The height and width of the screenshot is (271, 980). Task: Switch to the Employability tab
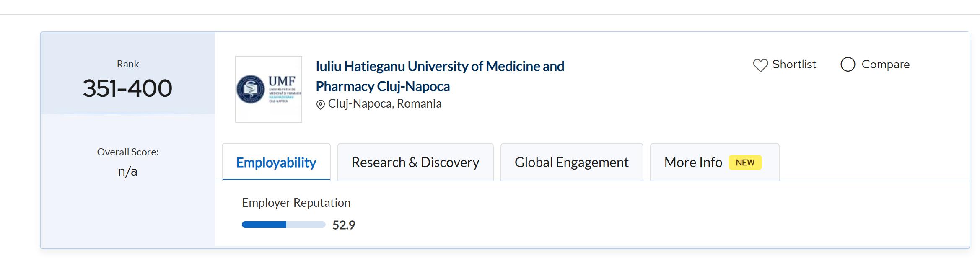[x=276, y=163]
